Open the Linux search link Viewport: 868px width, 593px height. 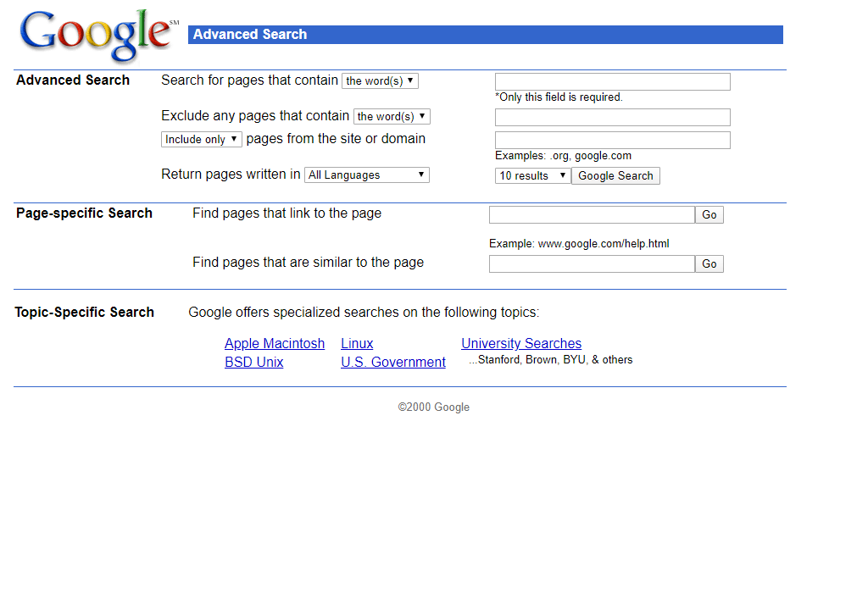[x=357, y=344]
